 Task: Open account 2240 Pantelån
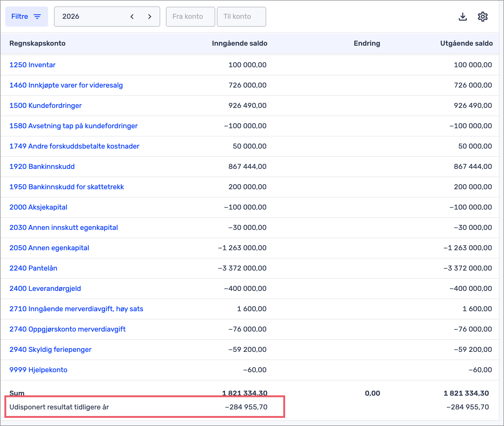[x=33, y=268]
